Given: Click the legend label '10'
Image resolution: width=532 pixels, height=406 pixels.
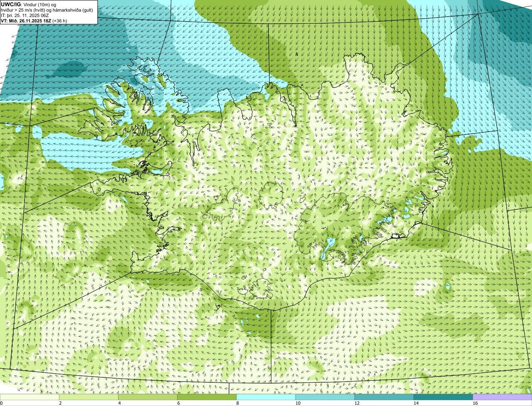Looking at the screenshot, I should [x=298, y=403].
